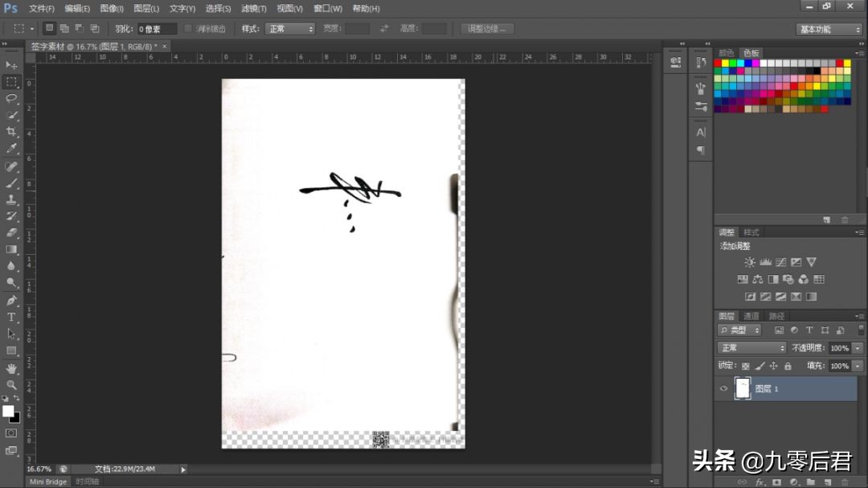868x488 pixels.
Task: Select the Hand tool
Action: pyautogui.click(x=11, y=368)
